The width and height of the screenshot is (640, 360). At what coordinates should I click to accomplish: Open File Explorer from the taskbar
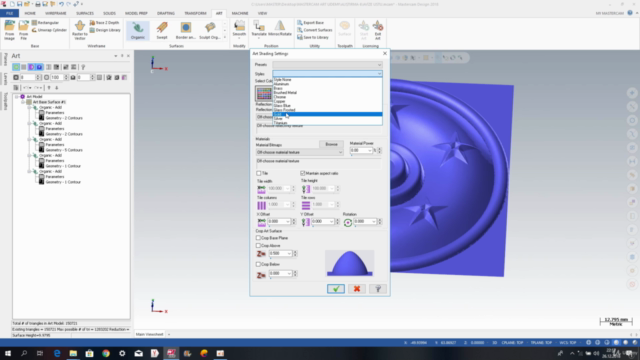tap(73, 353)
